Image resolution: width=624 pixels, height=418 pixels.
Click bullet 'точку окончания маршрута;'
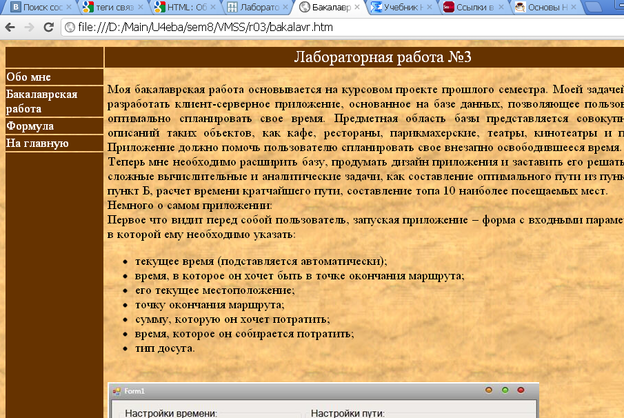[x=210, y=305]
